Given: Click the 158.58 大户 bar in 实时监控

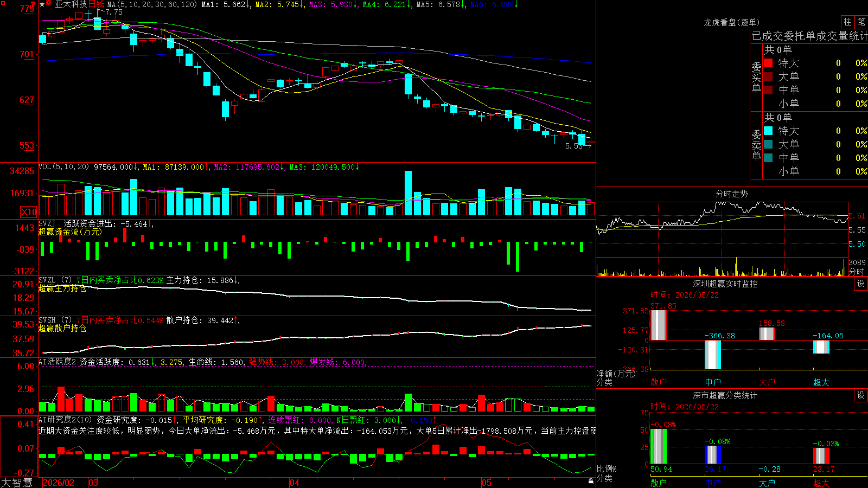Looking at the screenshot, I should pos(767,334).
